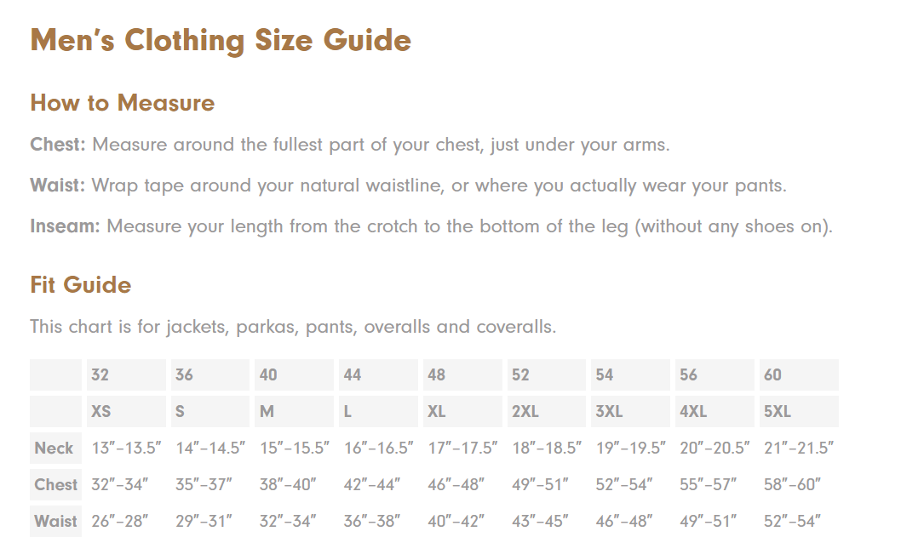Click the Waist row label in table
The image size is (924, 560).
point(56,522)
